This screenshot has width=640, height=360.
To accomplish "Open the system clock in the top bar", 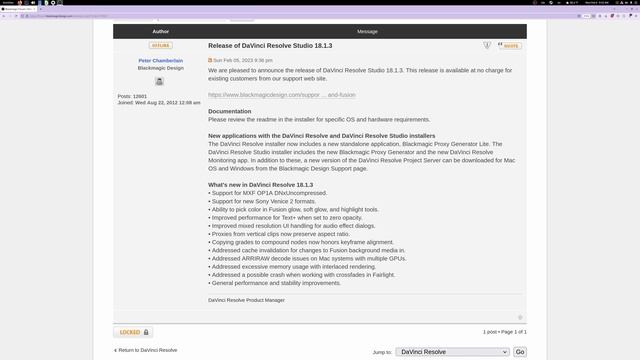I will (x=597, y=2).
